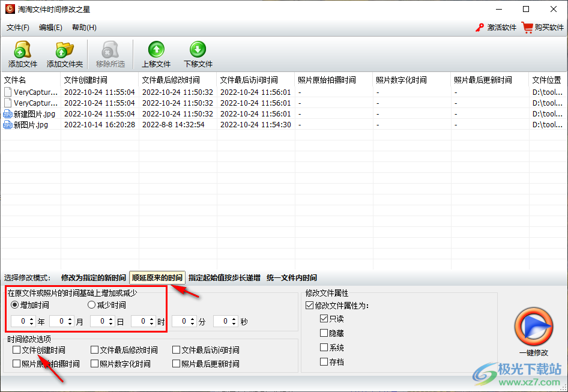Sort by 文件创建时间 column header
Screen dimensions: 568x392
click(x=99, y=80)
